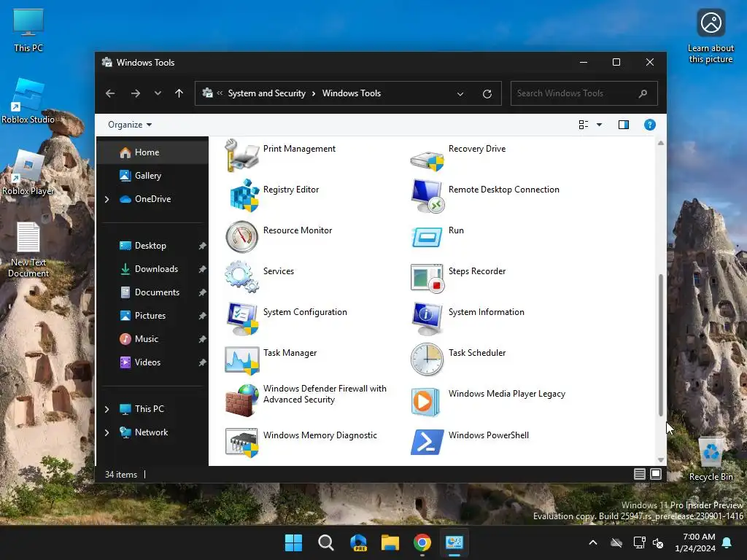Select the Windows Memory Diagnostic chip icon
Screen dimensions: 747x560
click(x=242, y=441)
